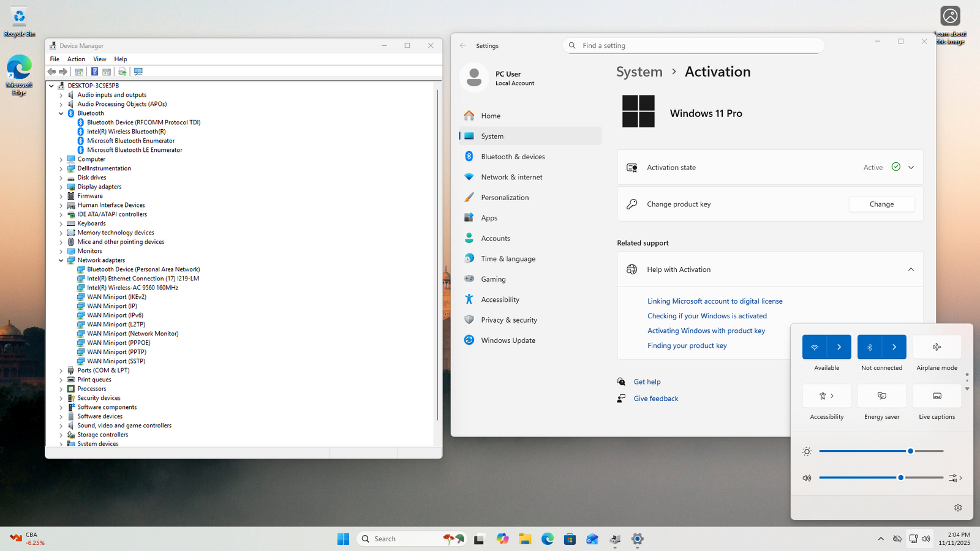The width and height of the screenshot is (980, 551).
Task: Open the blue Help icon in Device Manager toolbar
Action: (94, 72)
